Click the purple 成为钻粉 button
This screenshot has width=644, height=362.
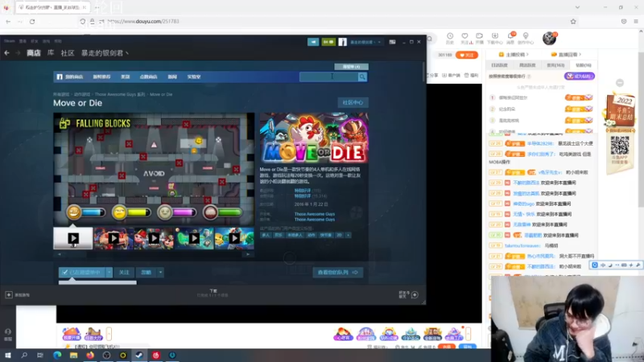coord(579,76)
